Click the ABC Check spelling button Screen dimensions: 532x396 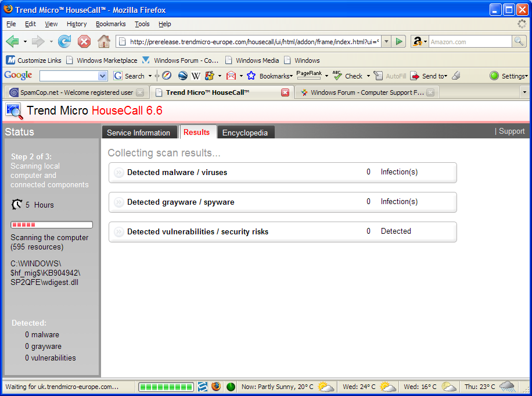[x=347, y=76]
